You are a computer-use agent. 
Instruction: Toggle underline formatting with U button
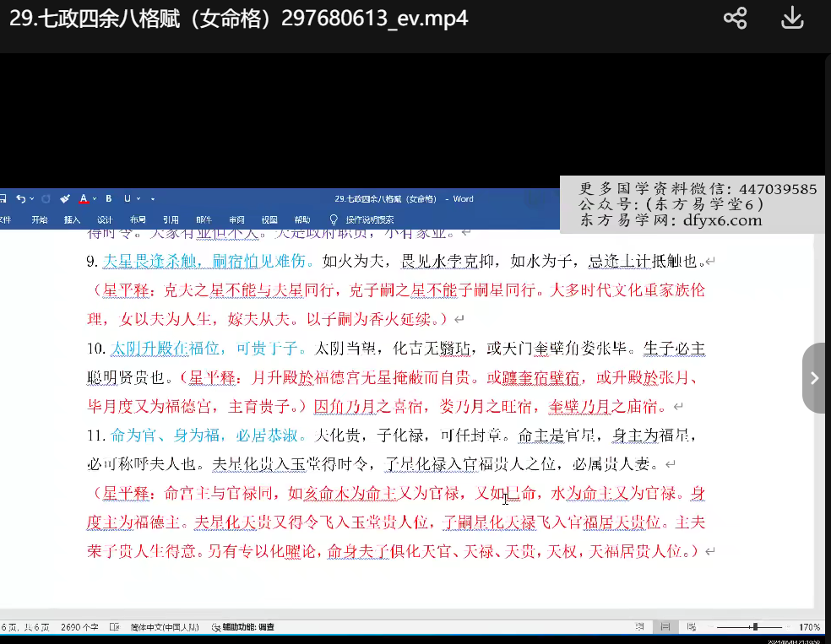tap(128, 199)
